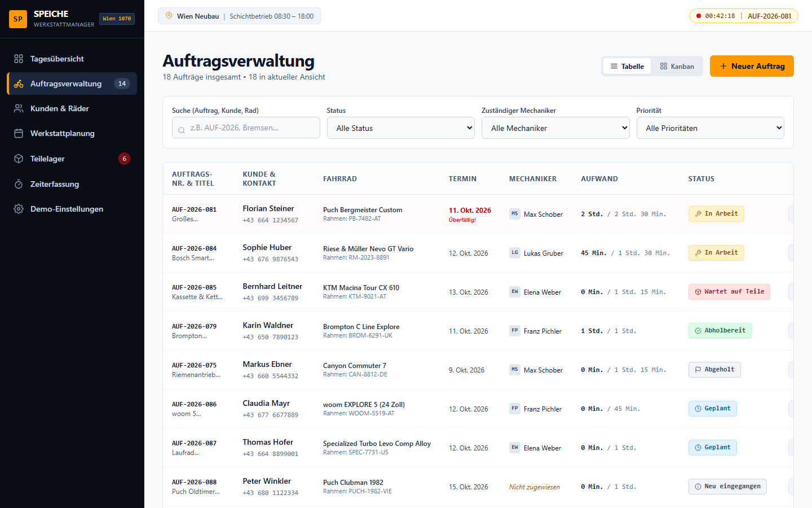Open order AUF-2026-081
This screenshot has width=812, height=508.
(x=194, y=209)
